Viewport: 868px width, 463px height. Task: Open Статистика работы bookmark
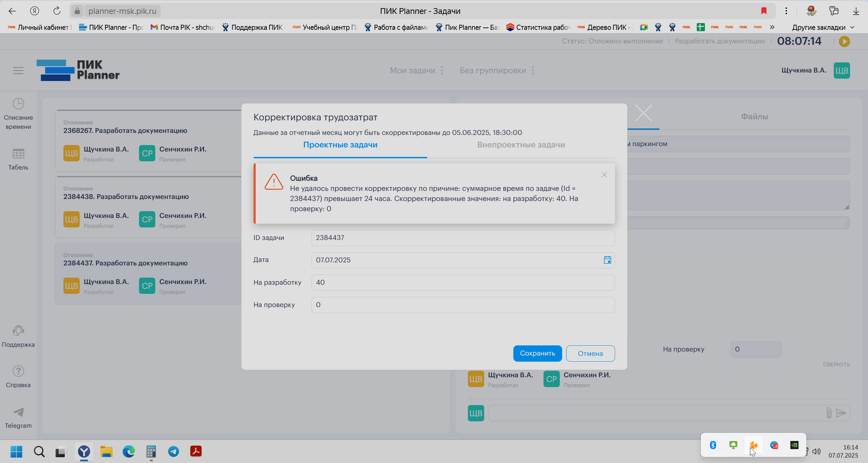tap(538, 27)
